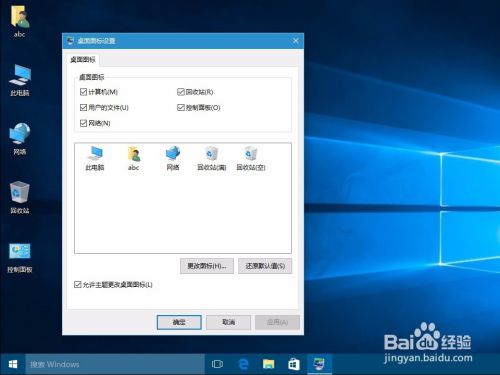Click the 搜索 Windows search box
Viewport: 500px width, 375px height.
pos(115,364)
